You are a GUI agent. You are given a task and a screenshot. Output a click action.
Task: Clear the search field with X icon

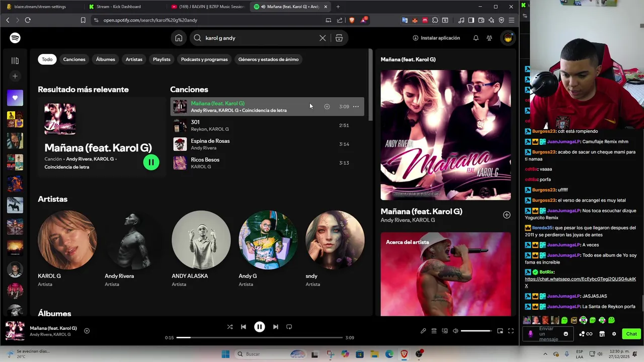(323, 38)
